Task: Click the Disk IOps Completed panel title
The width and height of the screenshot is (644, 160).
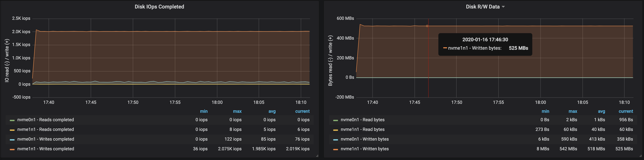Action: pyautogui.click(x=159, y=7)
